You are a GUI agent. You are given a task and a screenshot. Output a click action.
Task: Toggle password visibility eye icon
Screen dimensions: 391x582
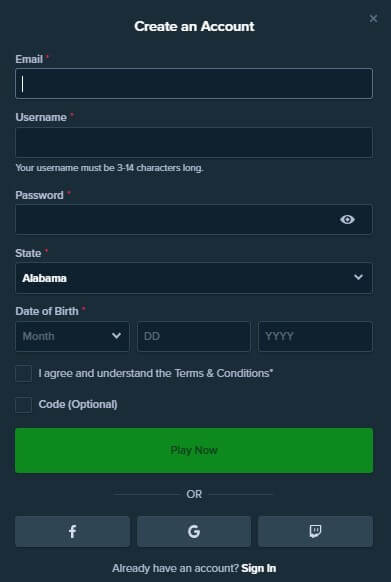(x=347, y=220)
